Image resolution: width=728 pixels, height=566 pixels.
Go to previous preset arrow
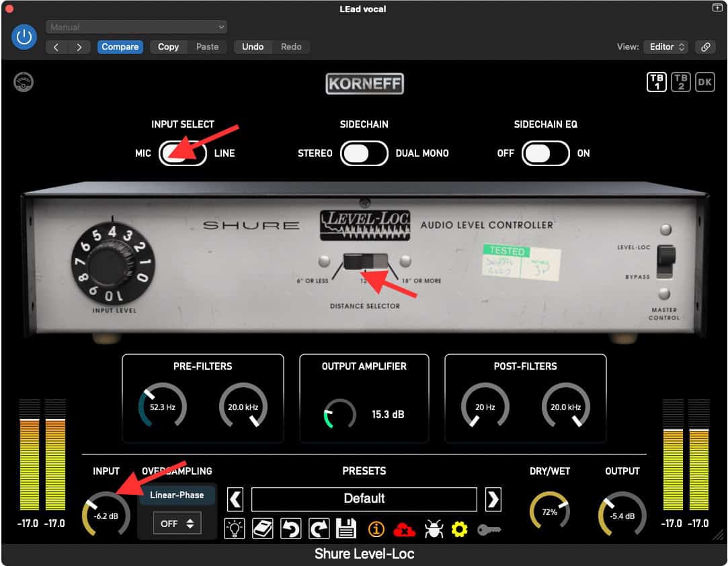[x=235, y=499]
